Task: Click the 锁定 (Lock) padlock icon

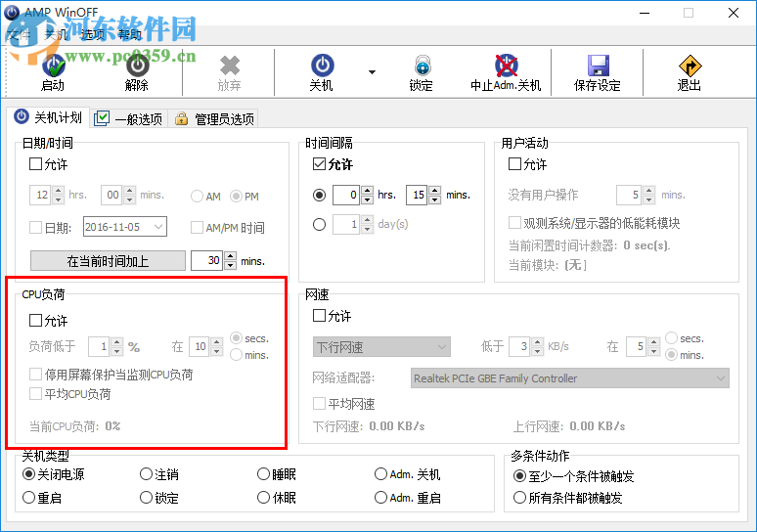Action: click(422, 66)
